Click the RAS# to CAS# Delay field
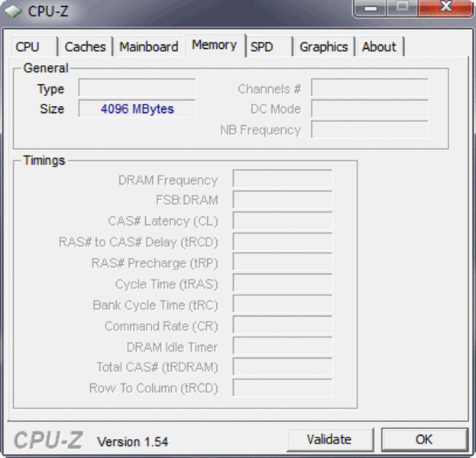This screenshot has height=458, width=476. [283, 242]
